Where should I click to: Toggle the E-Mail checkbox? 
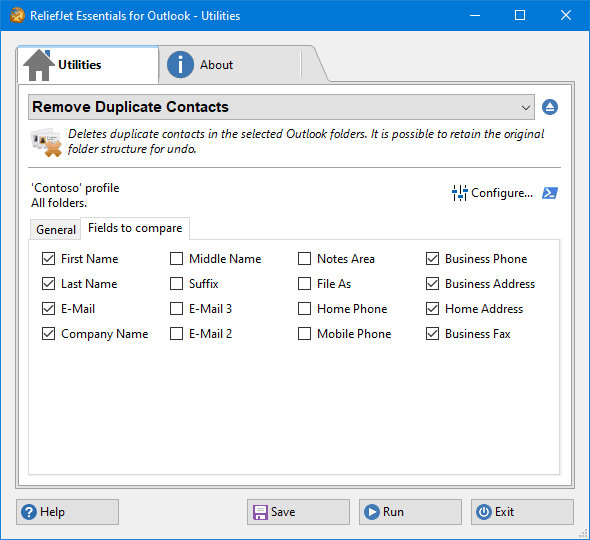coord(49,309)
